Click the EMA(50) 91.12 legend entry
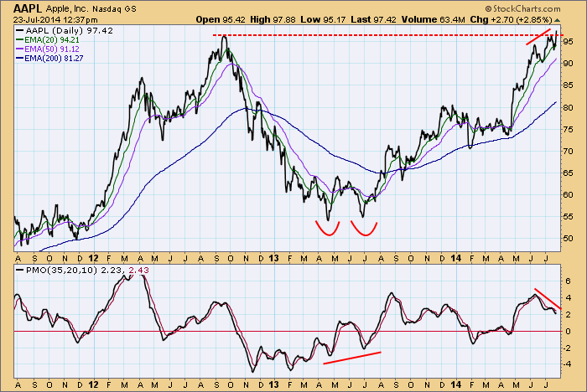The image size is (587, 392). tap(48, 49)
